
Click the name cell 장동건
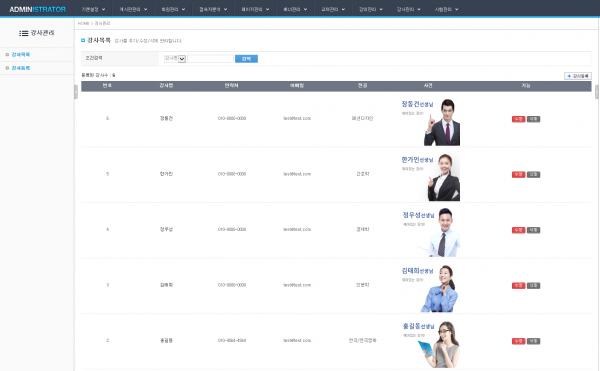click(x=166, y=119)
